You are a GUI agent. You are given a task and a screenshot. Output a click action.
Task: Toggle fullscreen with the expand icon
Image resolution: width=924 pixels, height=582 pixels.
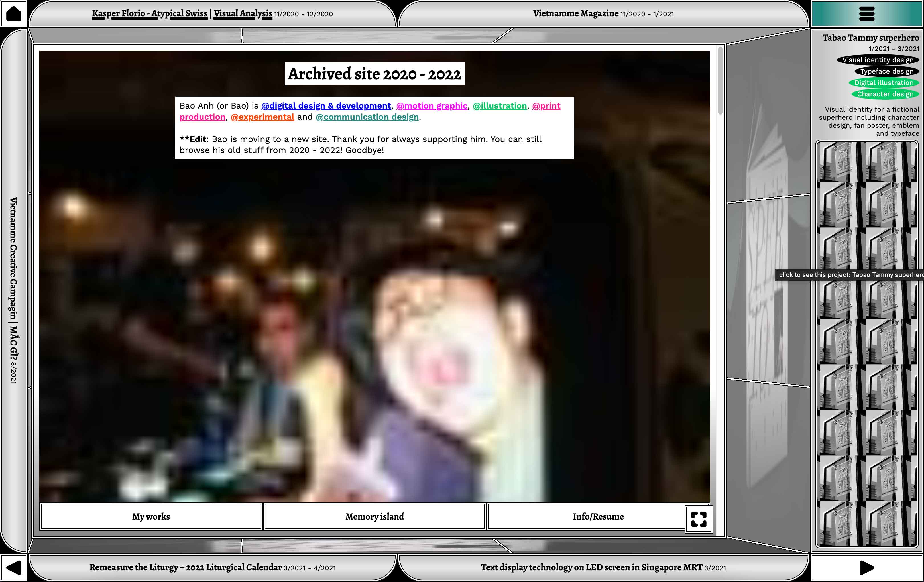pos(698,519)
